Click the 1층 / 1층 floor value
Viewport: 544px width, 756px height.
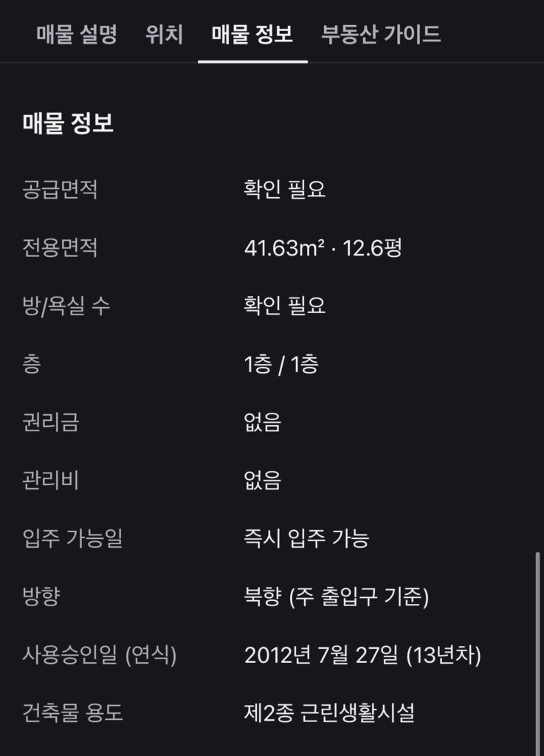(281, 364)
